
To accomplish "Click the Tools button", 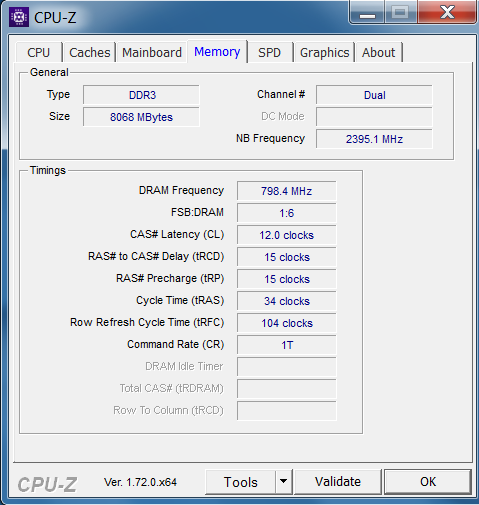I will (x=241, y=481).
